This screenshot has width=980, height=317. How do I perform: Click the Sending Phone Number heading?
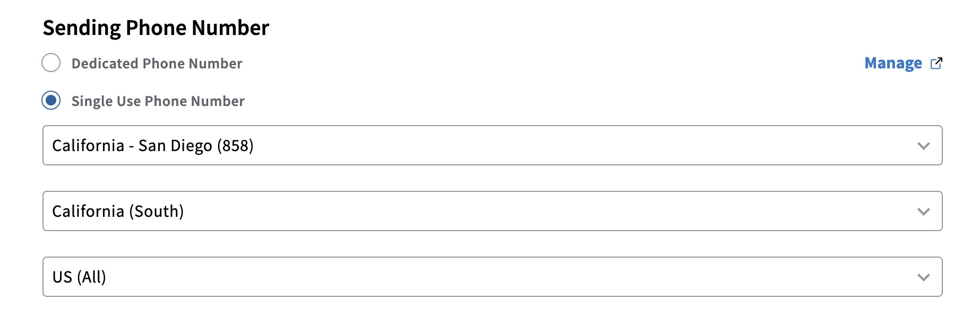pos(156,28)
